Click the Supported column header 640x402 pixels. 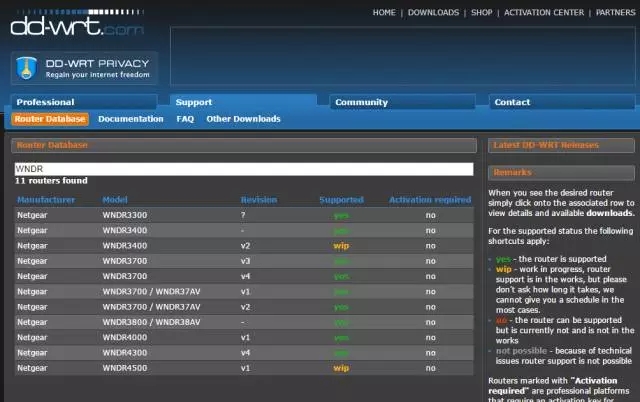(341, 200)
